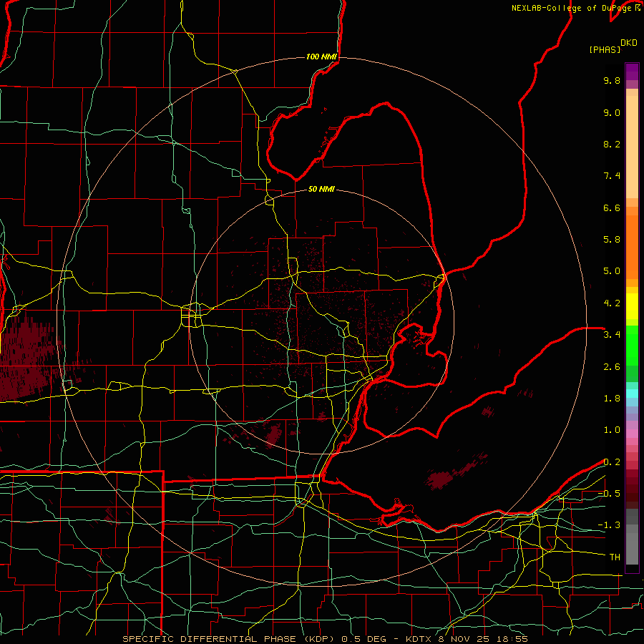Select the 4.2 value on the scale
Image resolution: width=644 pixels, height=644 pixels.
coord(612,303)
